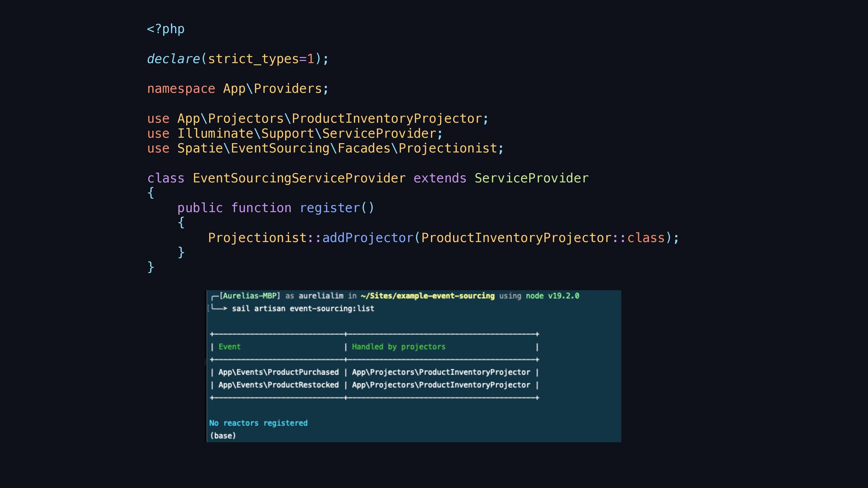
Task: Click ProductInventoryProjector::class argument
Action: 542,238
